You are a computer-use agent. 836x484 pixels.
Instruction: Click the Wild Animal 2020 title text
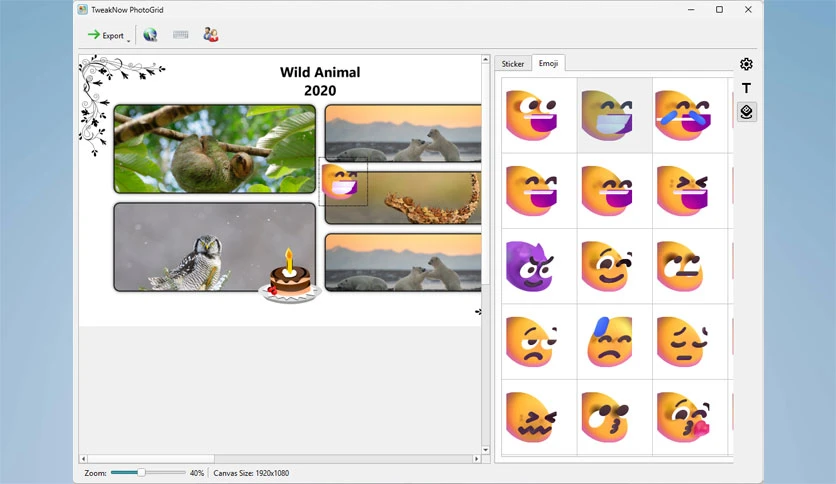pyautogui.click(x=320, y=81)
